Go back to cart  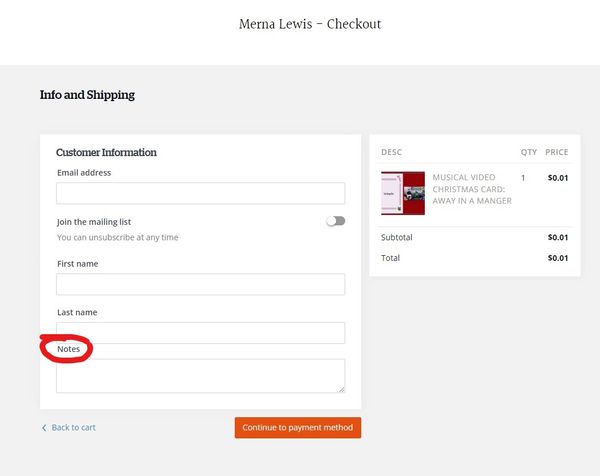73,428
